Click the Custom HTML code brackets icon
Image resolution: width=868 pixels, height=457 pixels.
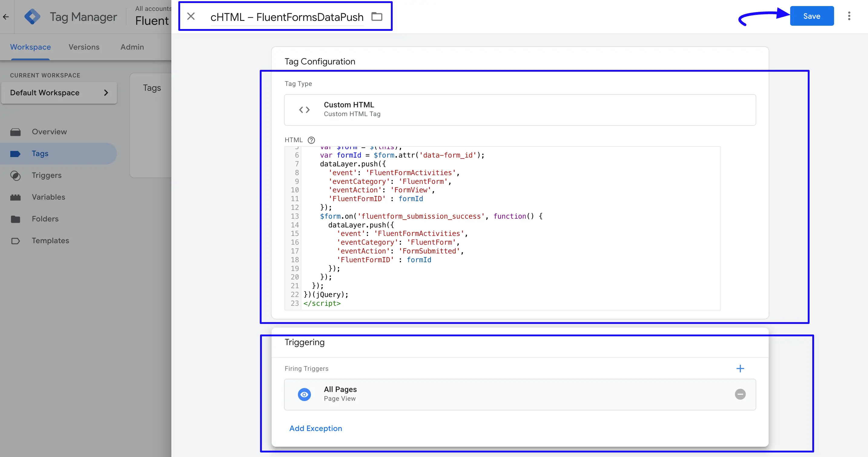coord(304,110)
